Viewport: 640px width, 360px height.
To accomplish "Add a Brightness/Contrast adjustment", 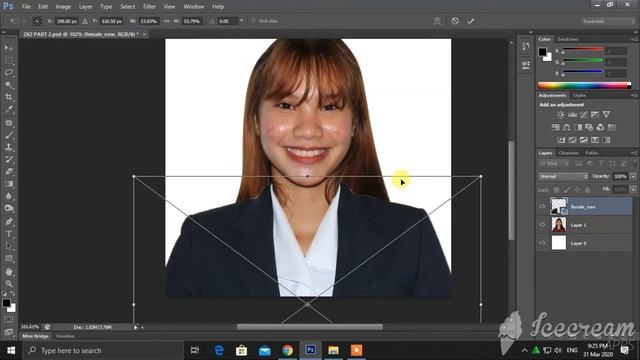I will 561,115.
